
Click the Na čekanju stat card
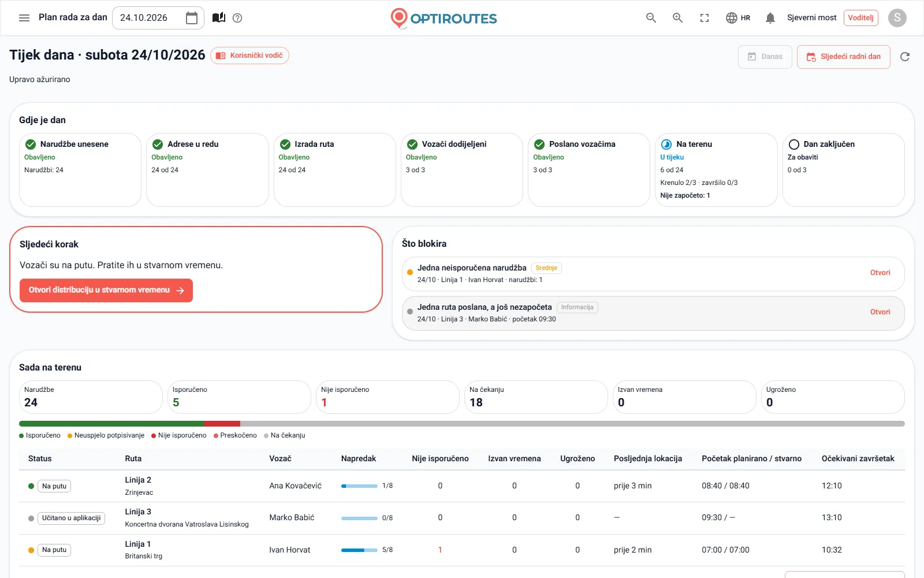tap(536, 397)
